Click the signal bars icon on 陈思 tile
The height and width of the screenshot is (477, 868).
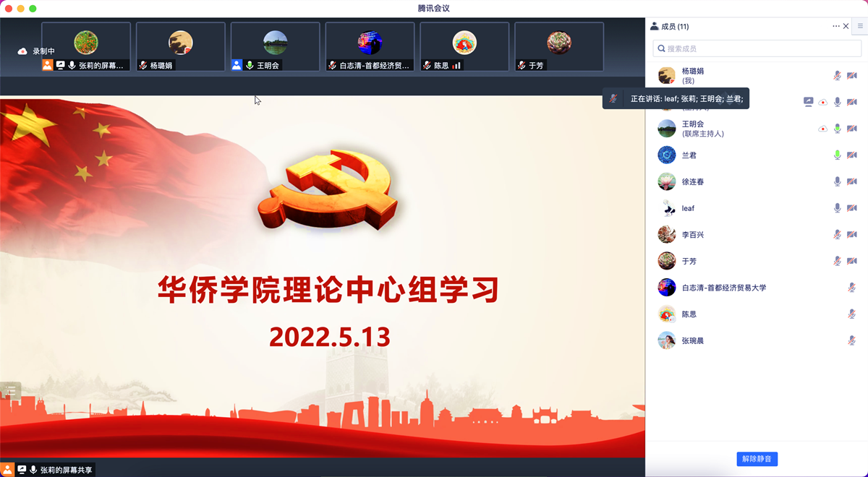(456, 65)
